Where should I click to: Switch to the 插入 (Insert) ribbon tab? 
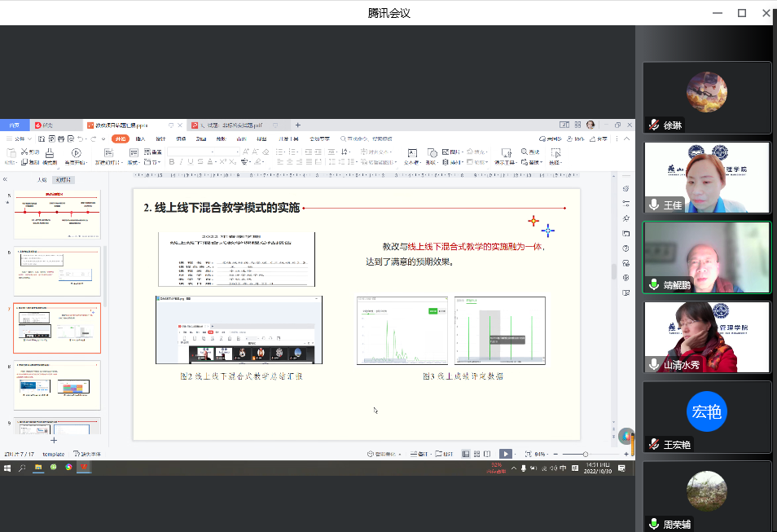140,138
